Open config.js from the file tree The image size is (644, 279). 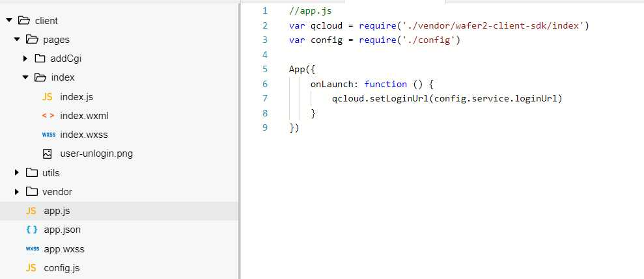(62, 268)
